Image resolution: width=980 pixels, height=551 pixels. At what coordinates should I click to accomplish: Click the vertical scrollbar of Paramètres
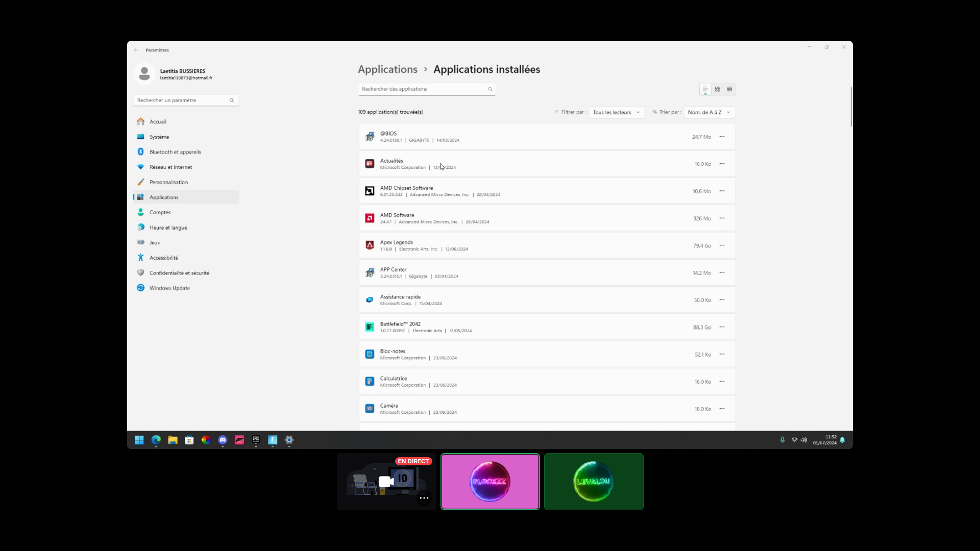tap(851, 107)
